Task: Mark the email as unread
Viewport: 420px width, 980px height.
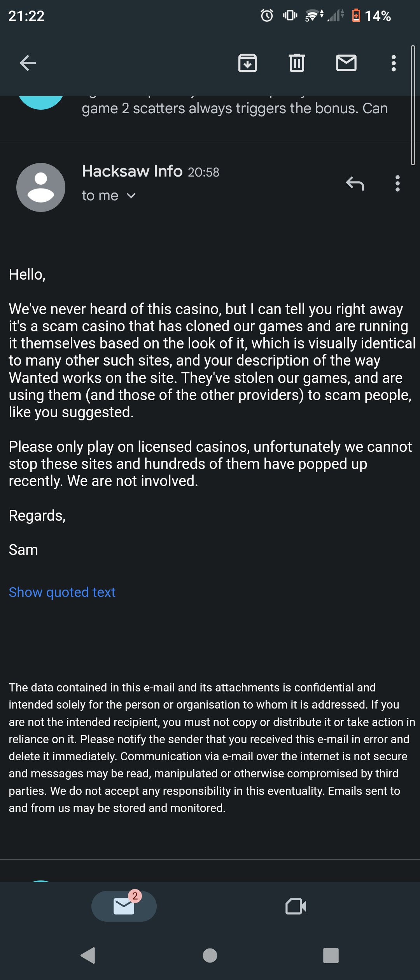Action: pos(346,63)
